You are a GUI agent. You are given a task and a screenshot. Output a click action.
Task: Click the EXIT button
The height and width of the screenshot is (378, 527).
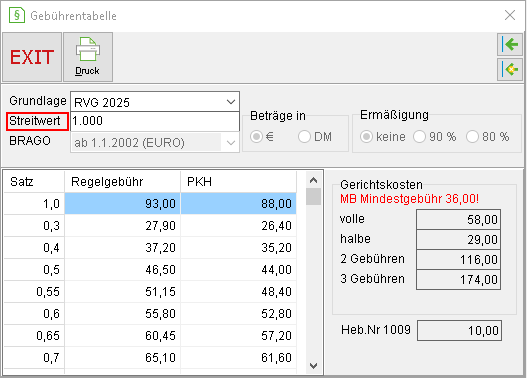pyautogui.click(x=32, y=57)
